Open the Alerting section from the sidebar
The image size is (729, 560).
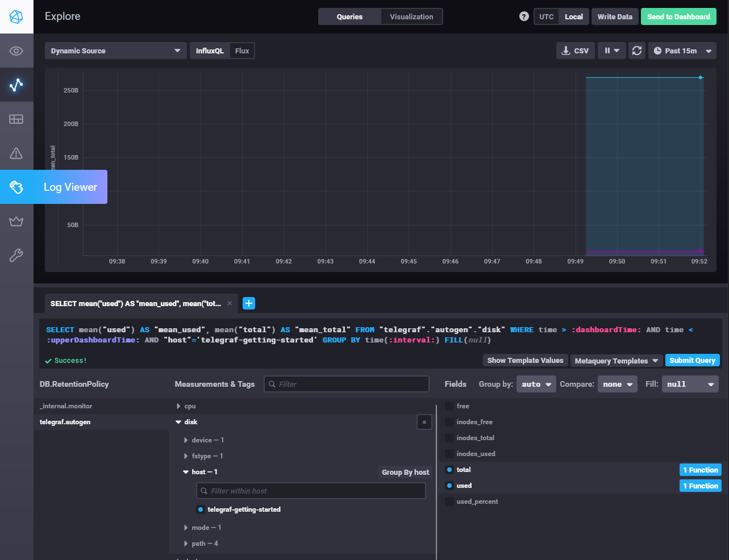pyautogui.click(x=16, y=153)
